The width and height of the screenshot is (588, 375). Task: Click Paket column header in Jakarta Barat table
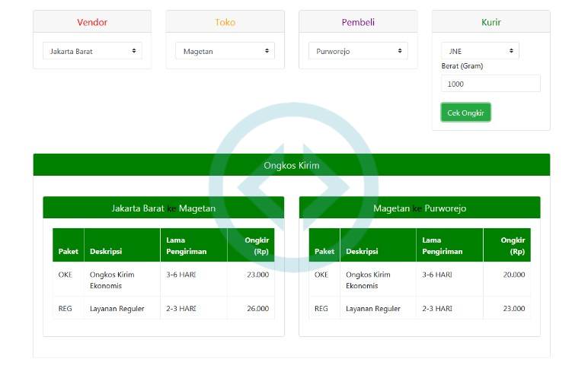click(69, 251)
